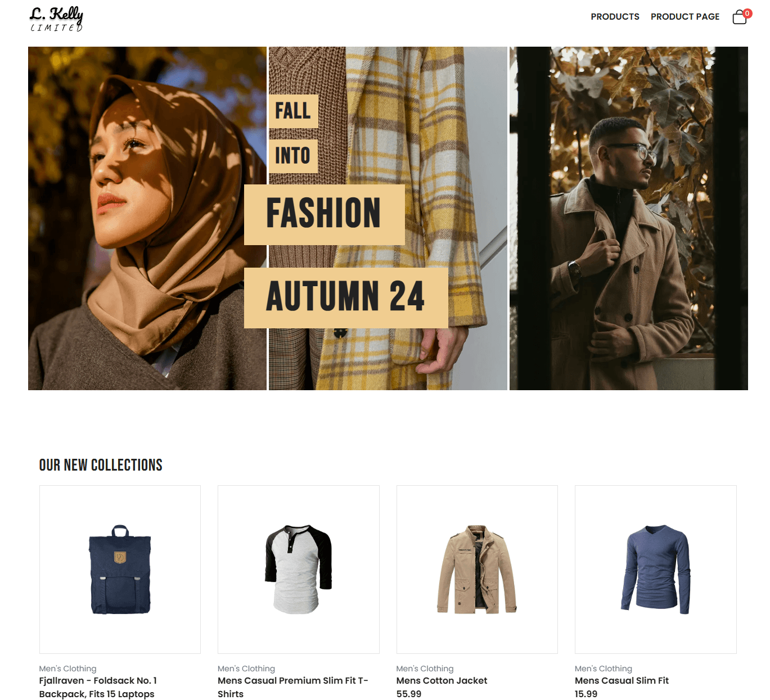Click the OUR NEW COLLECTIONS heading
770x700 pixels.
coord(100,465)
